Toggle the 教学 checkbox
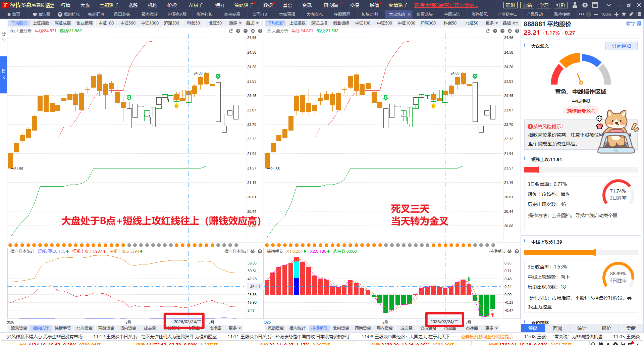The height and width of the screenshot is (345, 644). point(638,23)
